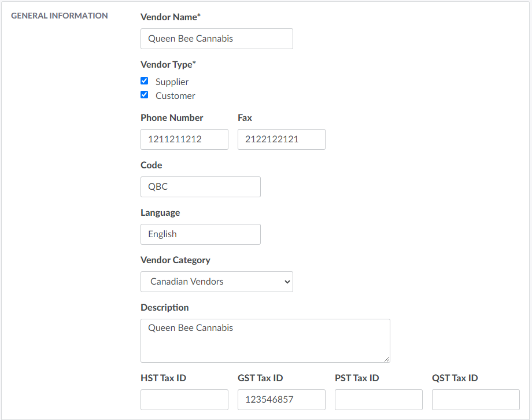This screenshot has height=420, width=532.
Task: Click the Description box resize handle
Action: pyautogui.click(x=387, y=359)
